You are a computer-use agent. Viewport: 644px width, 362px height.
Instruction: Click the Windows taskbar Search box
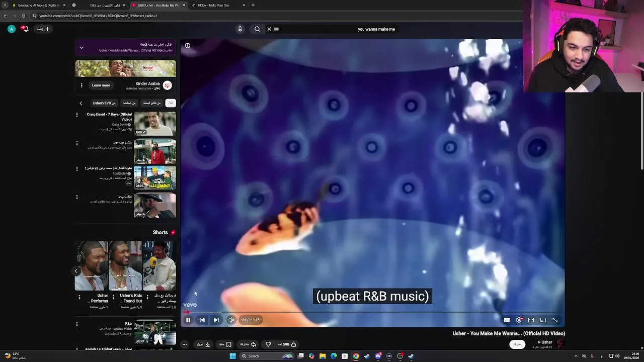pos(267,356)
